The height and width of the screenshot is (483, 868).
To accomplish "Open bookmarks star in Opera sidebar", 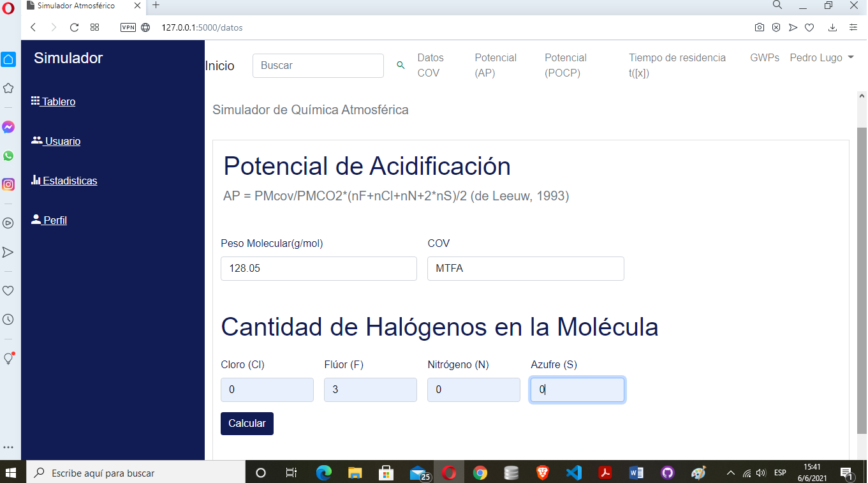I will 8,88.
